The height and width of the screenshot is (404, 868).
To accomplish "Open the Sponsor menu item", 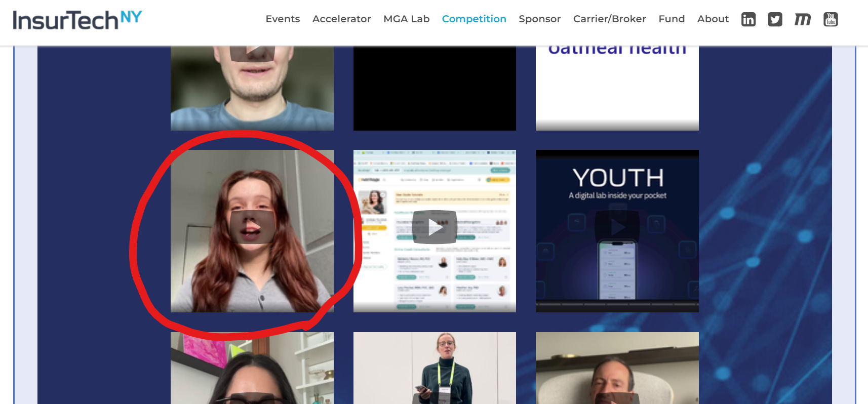I will coord(540,19).
